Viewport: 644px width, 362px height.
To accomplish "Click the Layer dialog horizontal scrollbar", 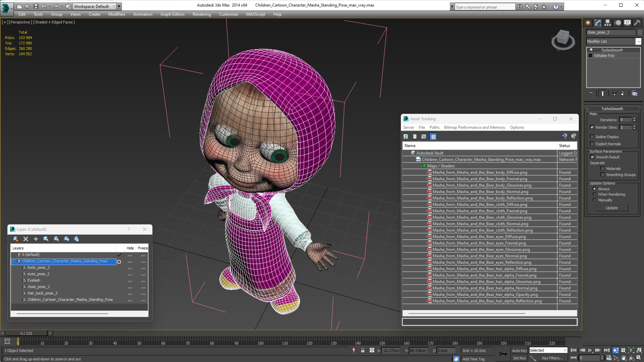I will [x=62, y=313].
